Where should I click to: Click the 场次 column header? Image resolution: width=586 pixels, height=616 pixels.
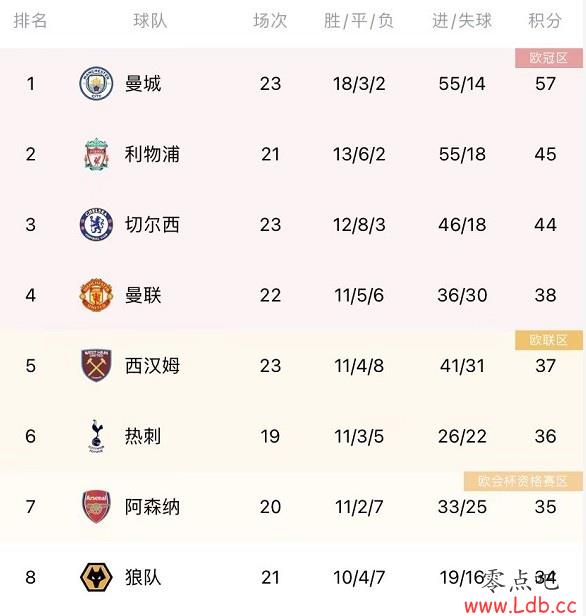(270, 20)
